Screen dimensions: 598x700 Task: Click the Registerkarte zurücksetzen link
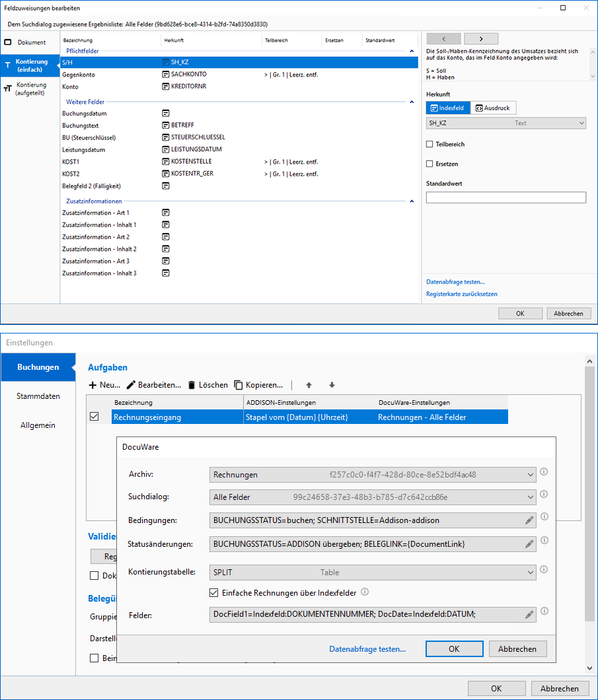click(x=462, y=294)
